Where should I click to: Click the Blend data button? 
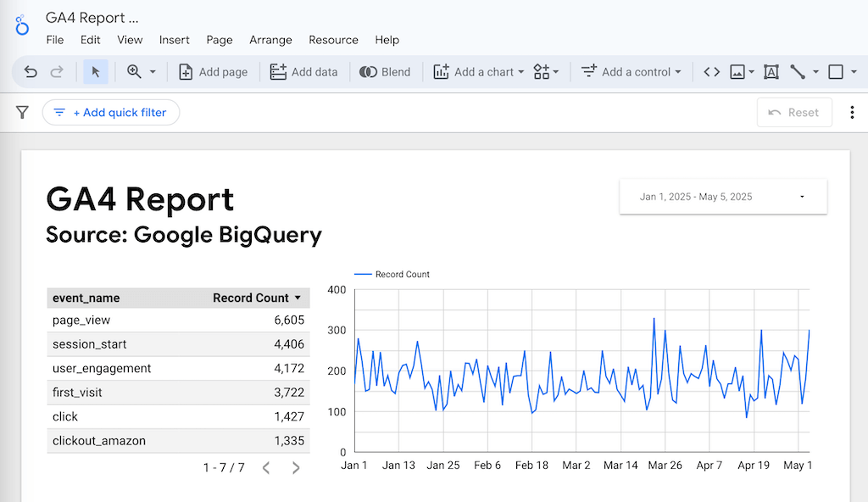click(x=385, y=72)
